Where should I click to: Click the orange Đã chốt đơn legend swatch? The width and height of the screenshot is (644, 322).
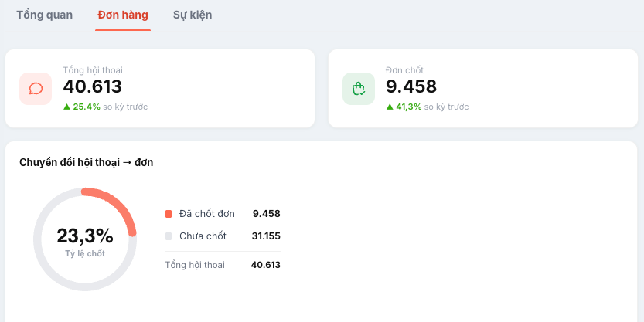click(169, 214)
